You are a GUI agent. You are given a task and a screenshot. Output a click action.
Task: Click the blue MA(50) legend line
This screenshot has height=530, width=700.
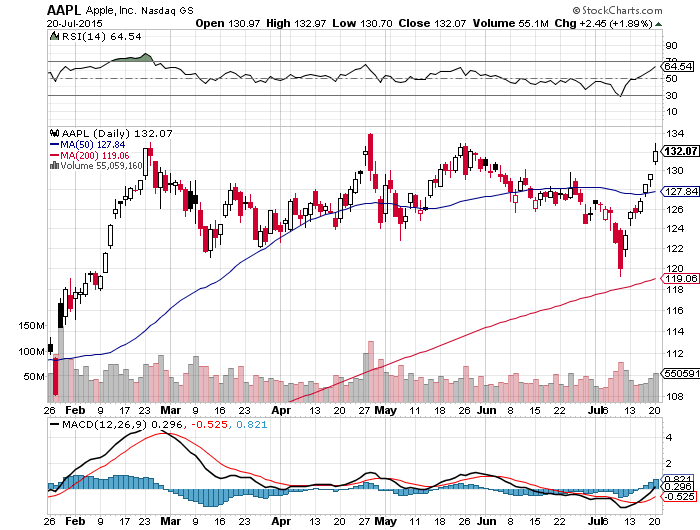(x=54, y=145)
